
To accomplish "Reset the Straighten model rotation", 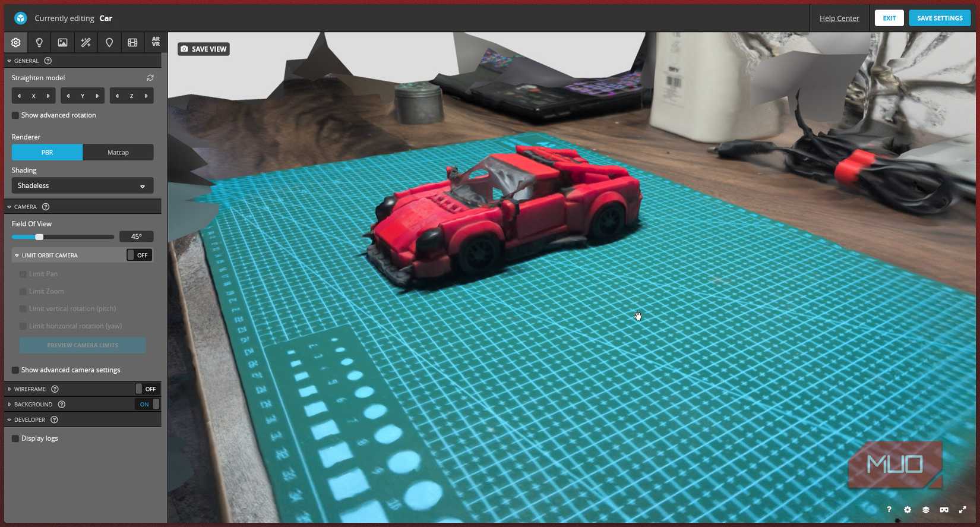I will click(x=150, y=78).
